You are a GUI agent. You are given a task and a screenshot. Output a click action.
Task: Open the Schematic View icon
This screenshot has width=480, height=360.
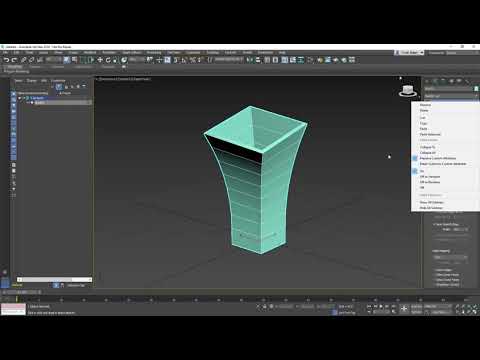point(301,60)
